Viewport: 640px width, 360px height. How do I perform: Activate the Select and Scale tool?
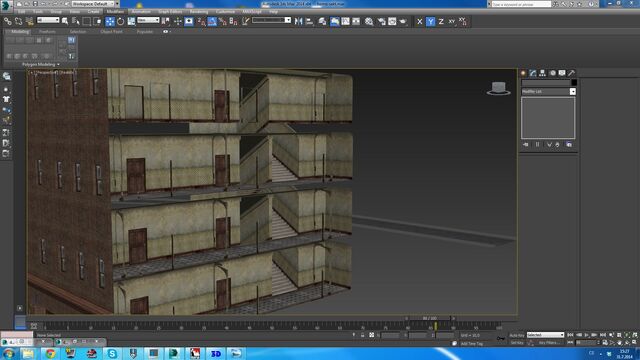coord(131,21)
